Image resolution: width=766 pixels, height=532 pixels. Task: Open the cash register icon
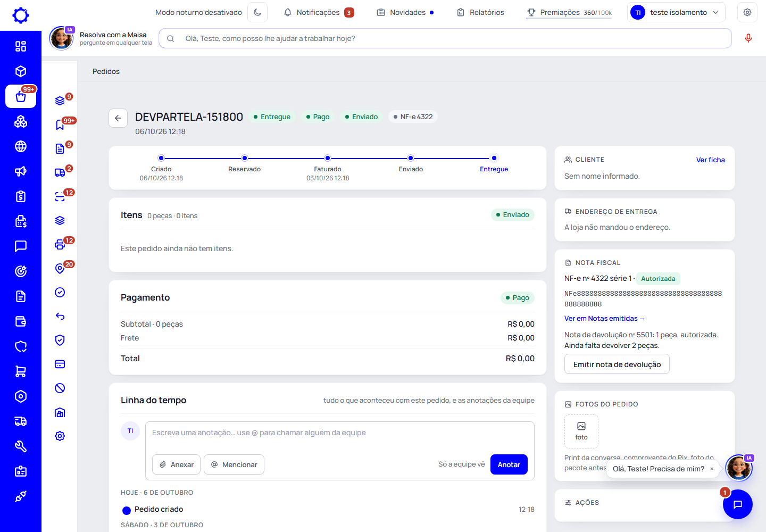pyautogui.click(x=21, y=221)
